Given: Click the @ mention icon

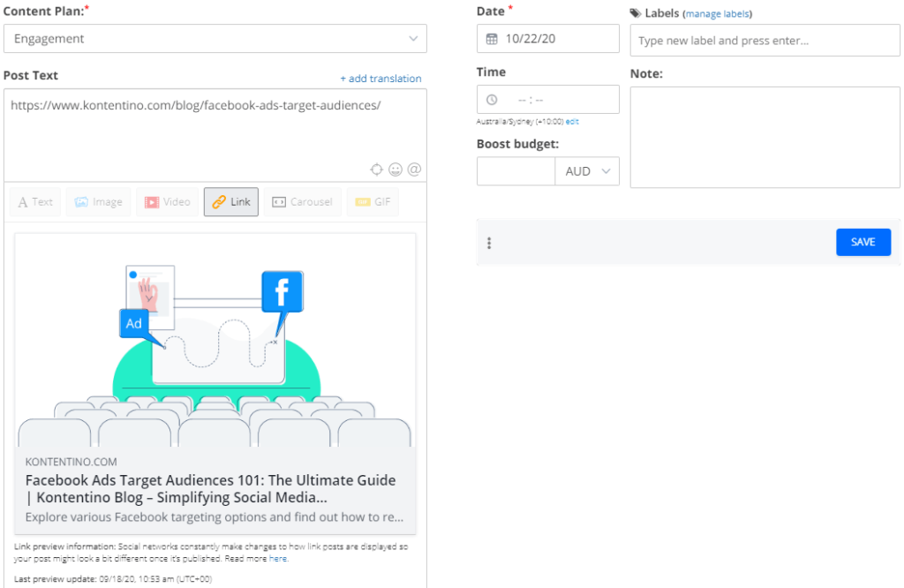Looking at the screenshot, I should (414, 170).
